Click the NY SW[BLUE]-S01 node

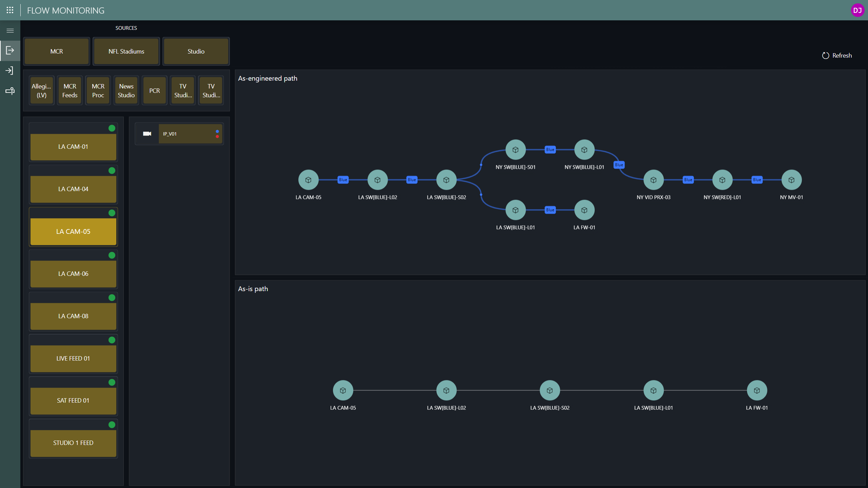pyautogui.click(x=515, y=150)
